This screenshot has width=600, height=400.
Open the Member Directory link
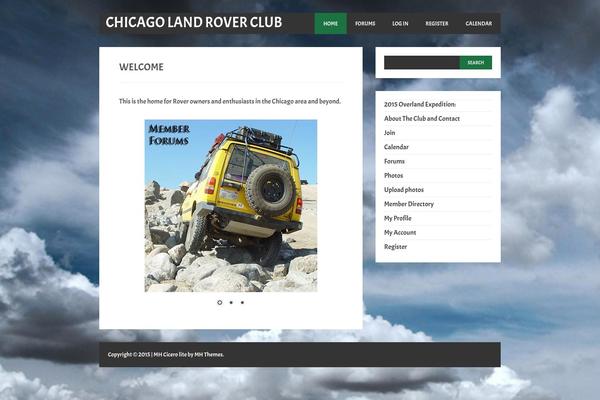coord(409,204)
